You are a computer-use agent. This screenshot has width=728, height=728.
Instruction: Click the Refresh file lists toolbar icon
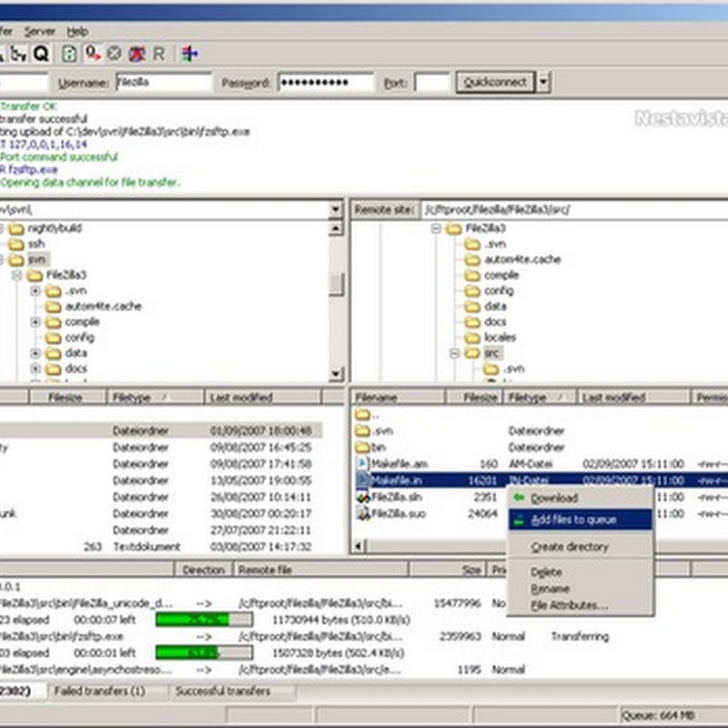coord(69,54)
